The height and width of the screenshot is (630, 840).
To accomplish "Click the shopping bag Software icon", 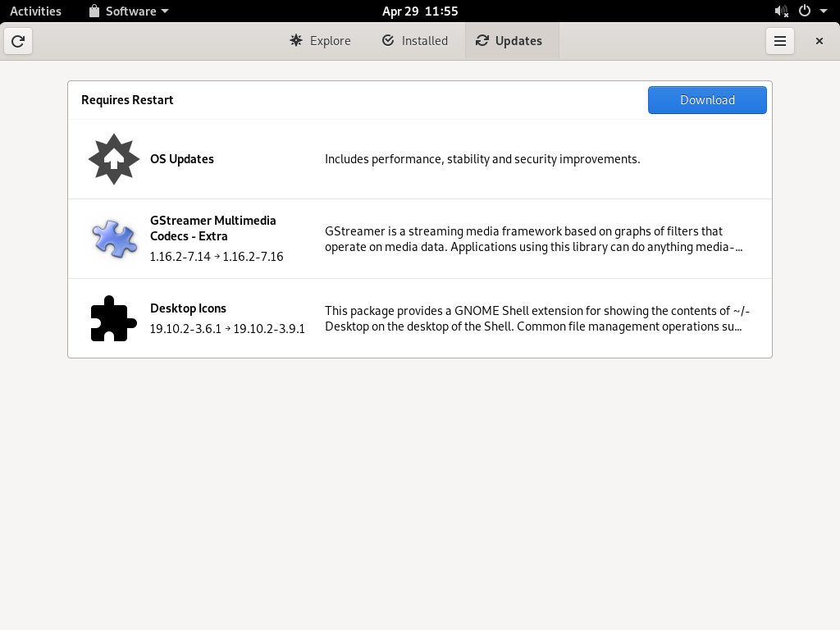I will tap(94, 11).
